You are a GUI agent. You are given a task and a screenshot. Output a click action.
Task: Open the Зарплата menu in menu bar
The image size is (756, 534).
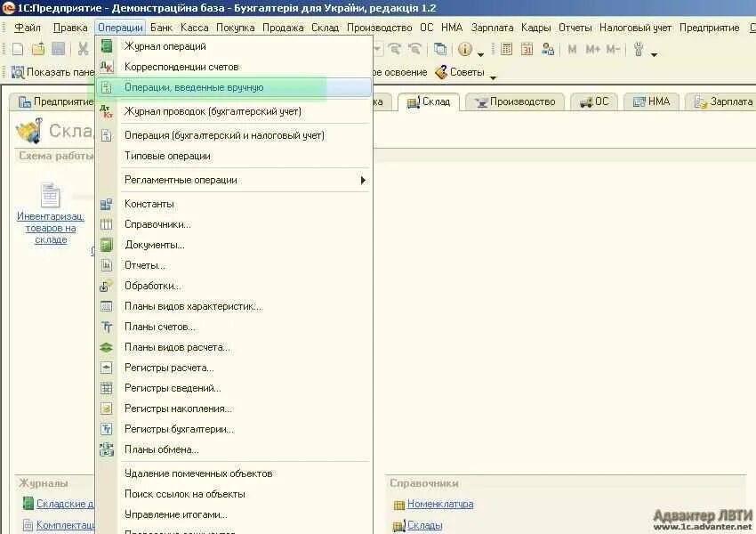(492, 28)
